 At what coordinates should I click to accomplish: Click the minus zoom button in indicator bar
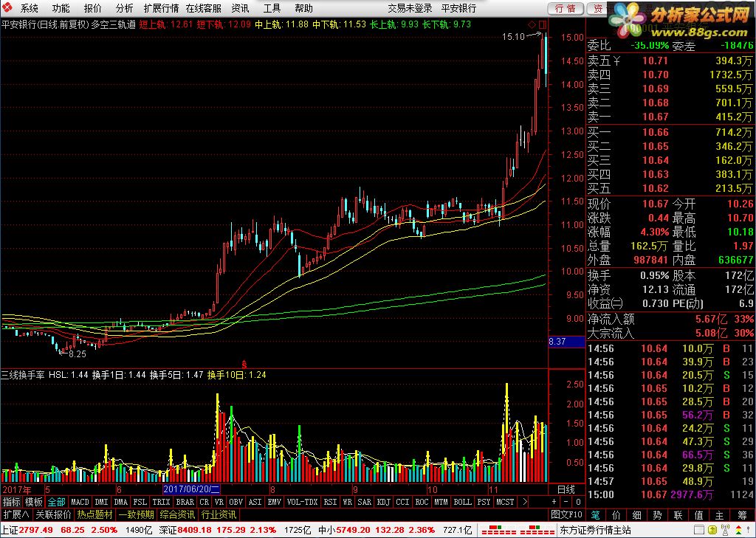566,502
